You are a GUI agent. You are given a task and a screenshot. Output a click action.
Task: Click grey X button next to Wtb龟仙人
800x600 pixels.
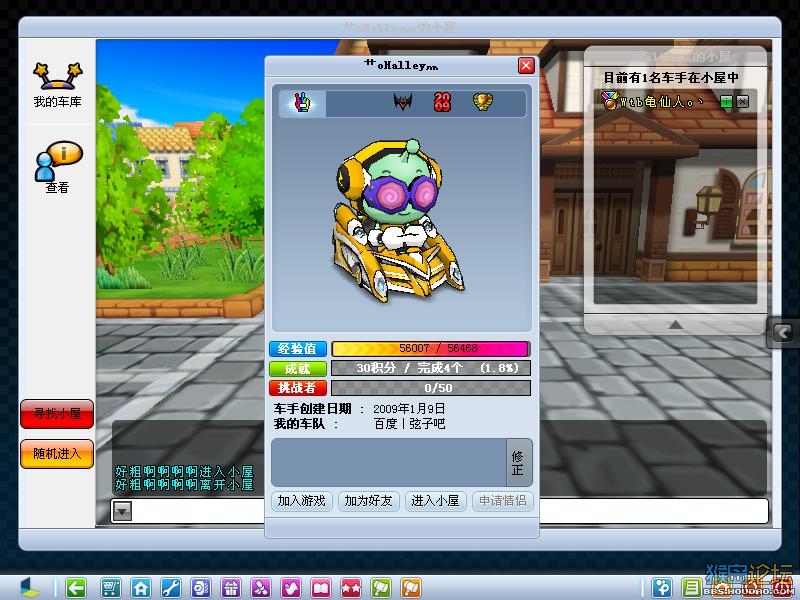tap(742, 102)
